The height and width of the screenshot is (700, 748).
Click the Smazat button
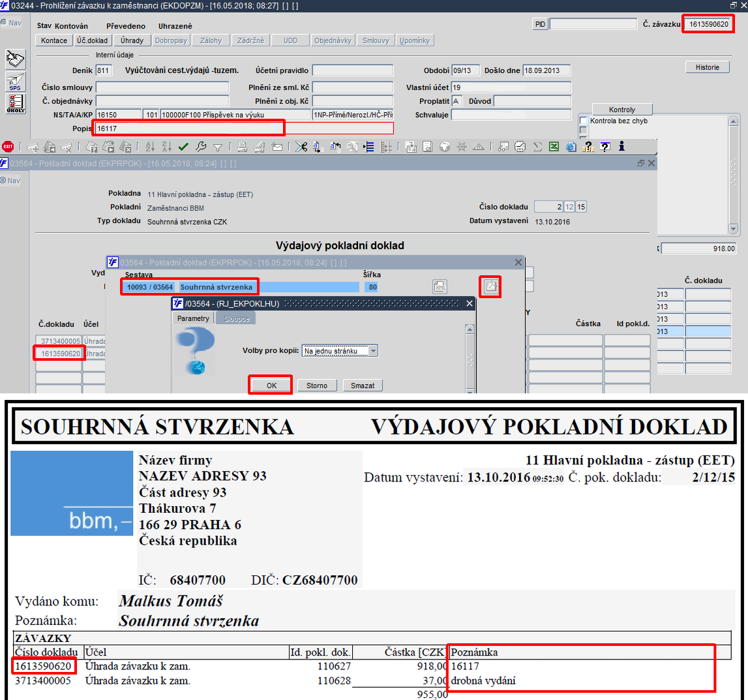click(363, 386)
